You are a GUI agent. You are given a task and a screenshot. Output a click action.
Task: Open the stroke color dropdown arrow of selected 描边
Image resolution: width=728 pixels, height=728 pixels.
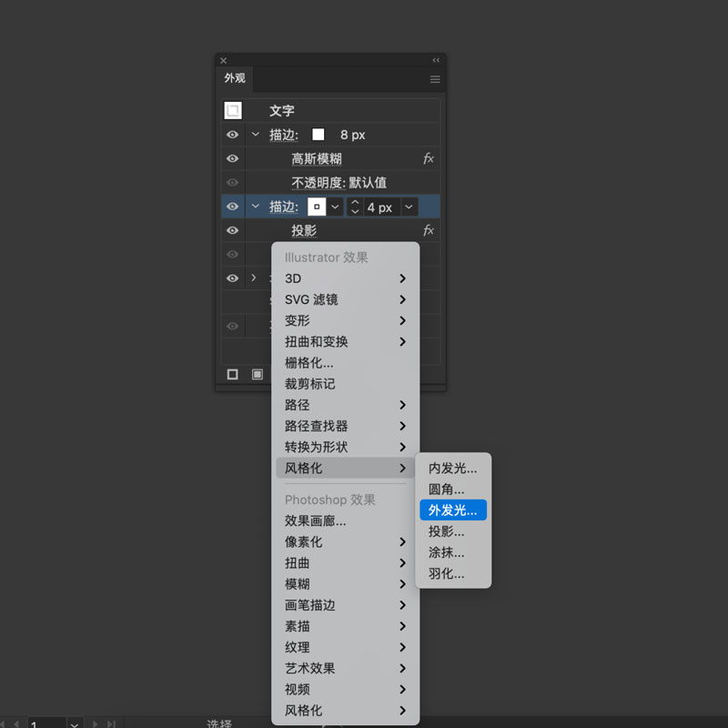click(335, 207)
